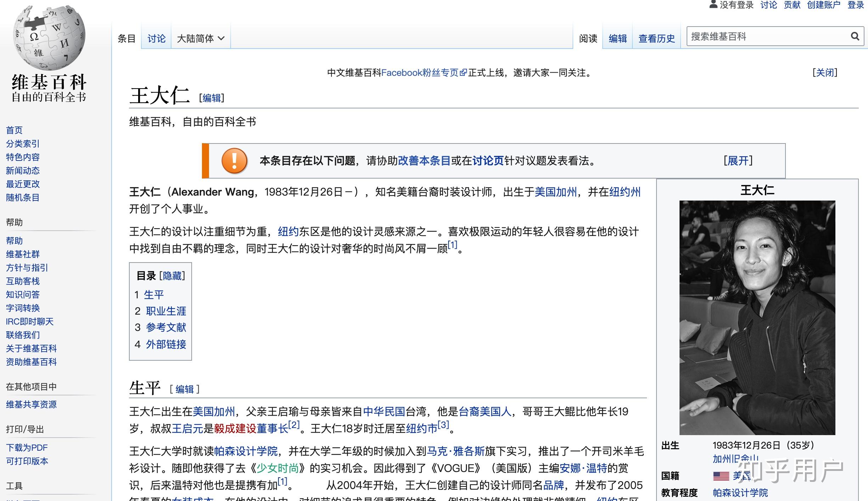Click the search magnifier icon
The width and height of the screenshot is (868, 501).
tap(855, 36)
